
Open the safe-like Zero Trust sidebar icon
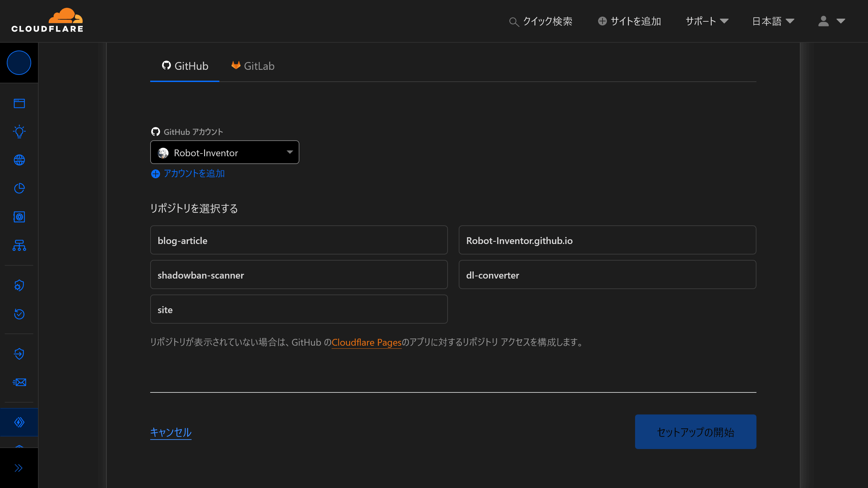19,217
